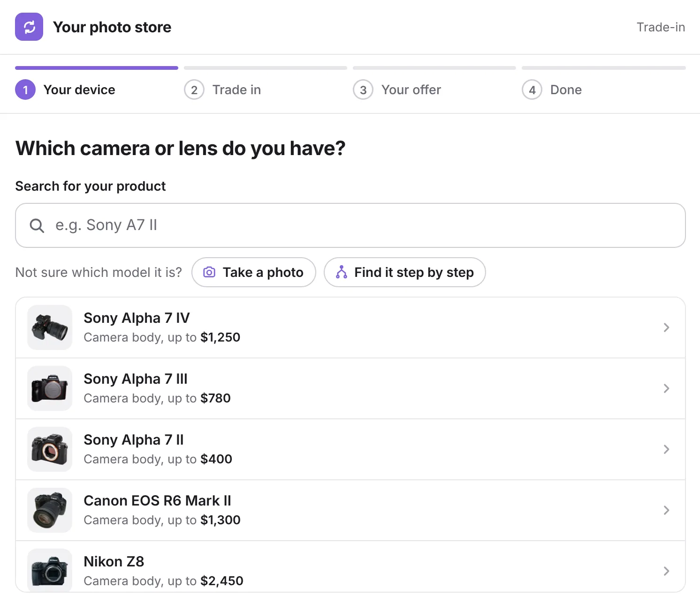
Task: Click 'Not sure which model it is?' text
Action: pos(98,272)
